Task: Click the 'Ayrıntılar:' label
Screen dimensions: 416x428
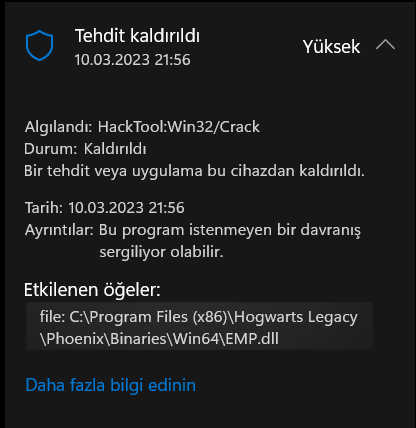Action: (x=59, y=230)
